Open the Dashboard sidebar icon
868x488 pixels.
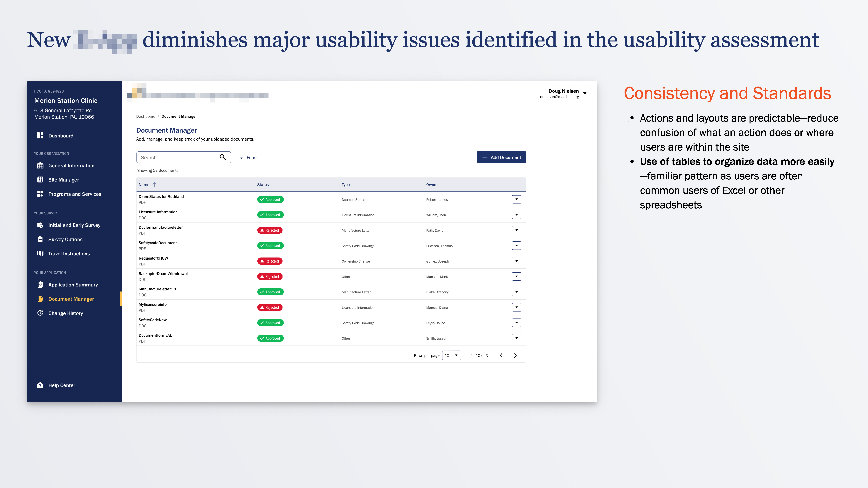coord(40,135)
